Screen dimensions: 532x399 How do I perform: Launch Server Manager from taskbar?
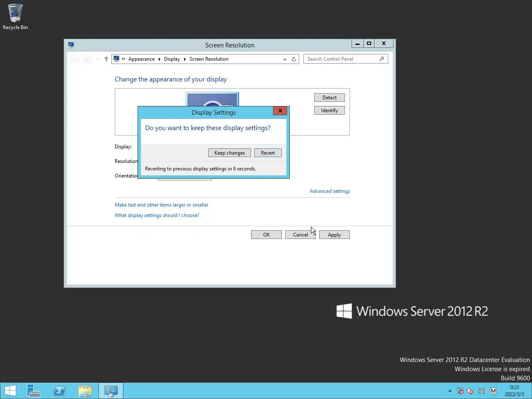tap(34, 391)
